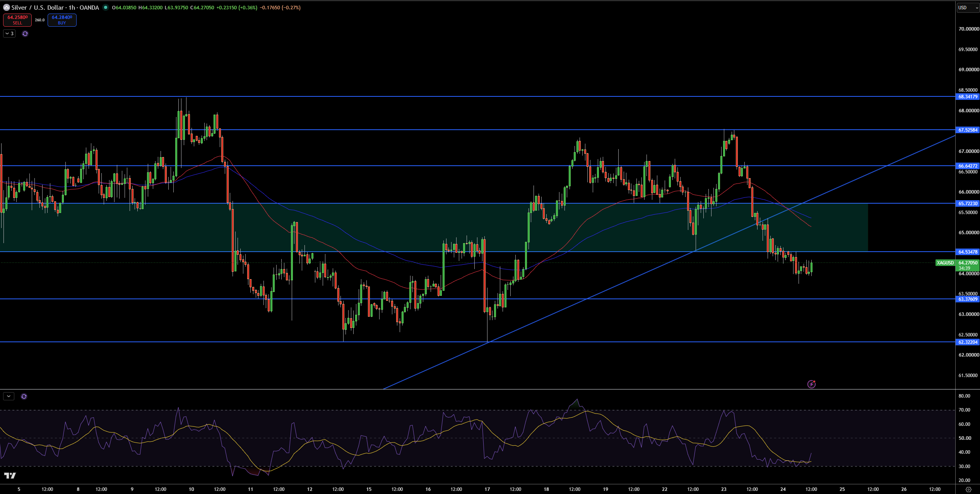This screenshot has width=980, height=494.
Task: Click the 50.00 RSI axis label
Action: [965, 438]
